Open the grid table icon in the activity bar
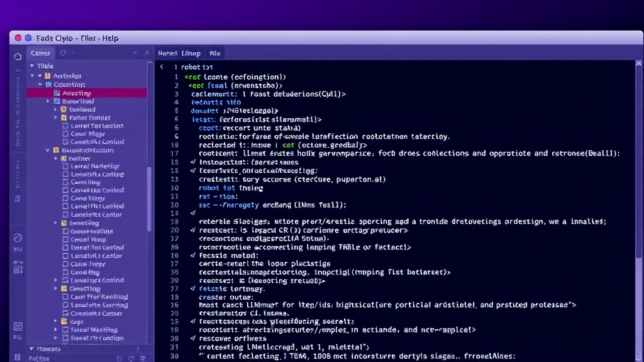The width and height of the screenshot is (644, 362). click(18, 326)
